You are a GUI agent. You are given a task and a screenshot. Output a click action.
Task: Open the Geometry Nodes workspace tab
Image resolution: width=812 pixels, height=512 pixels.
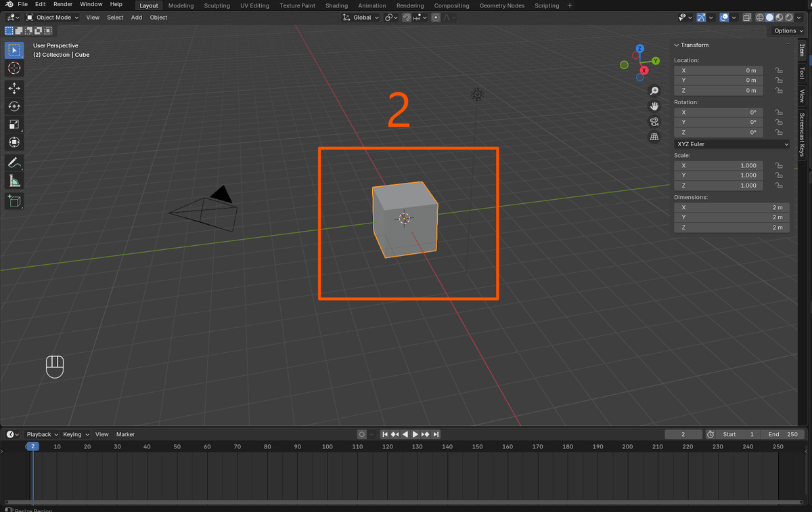coord(502,5)
